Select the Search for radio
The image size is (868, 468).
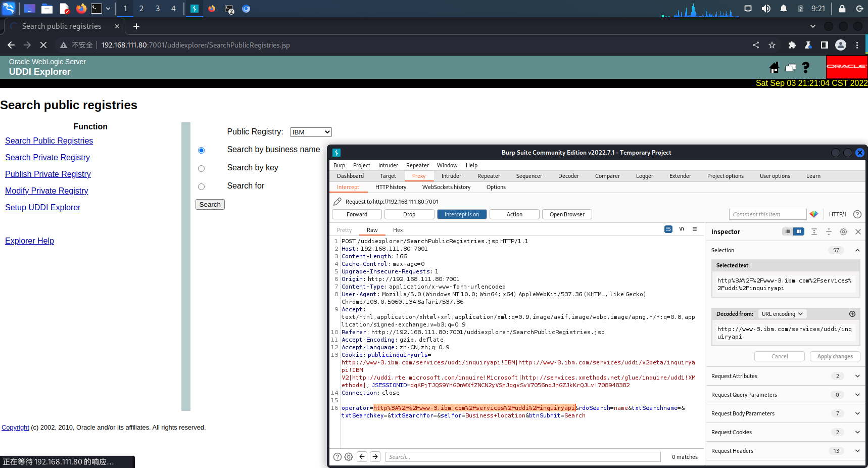click(x=202, y=186)
